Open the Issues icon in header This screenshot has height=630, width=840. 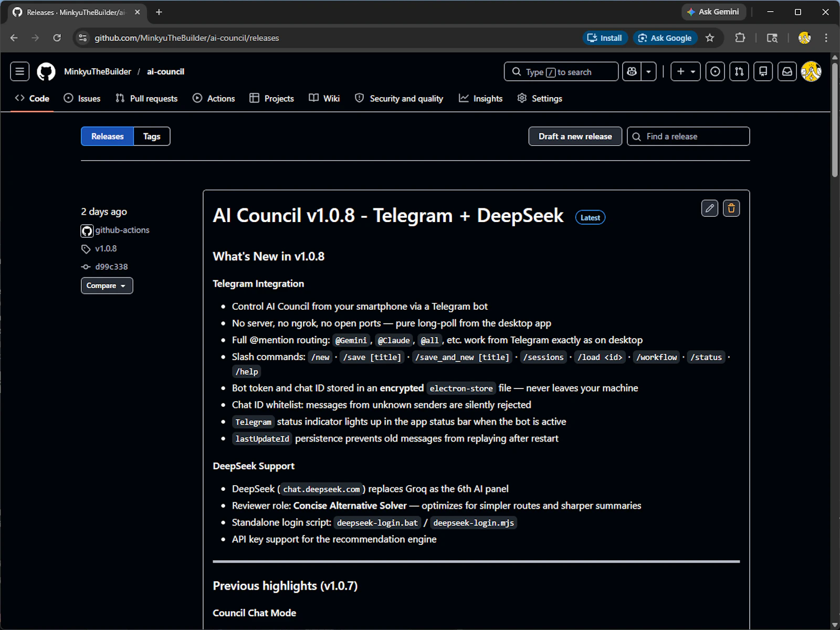pos(715,71)
